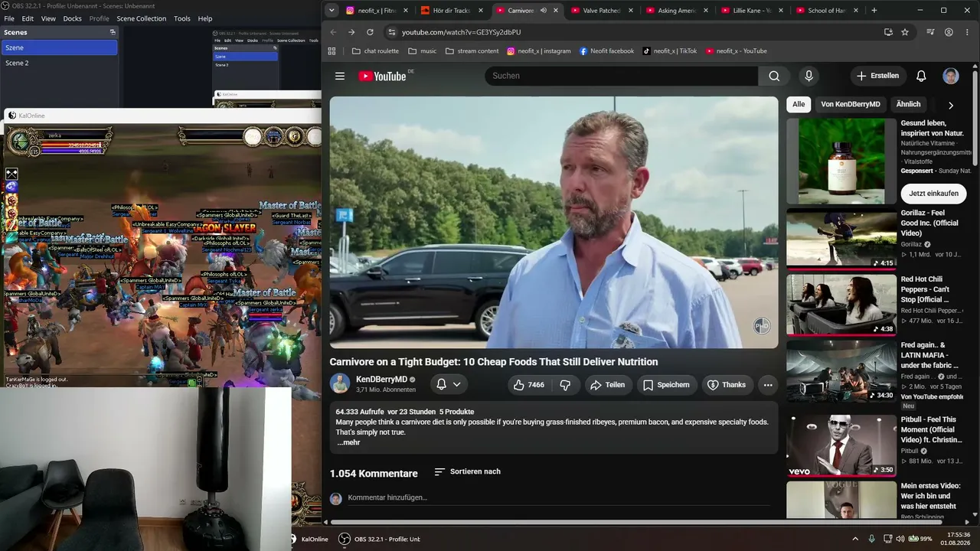Reload the YouTube page
Image resolution: width=980 pixels, height=551 pixels.
[x=370, y=32]
